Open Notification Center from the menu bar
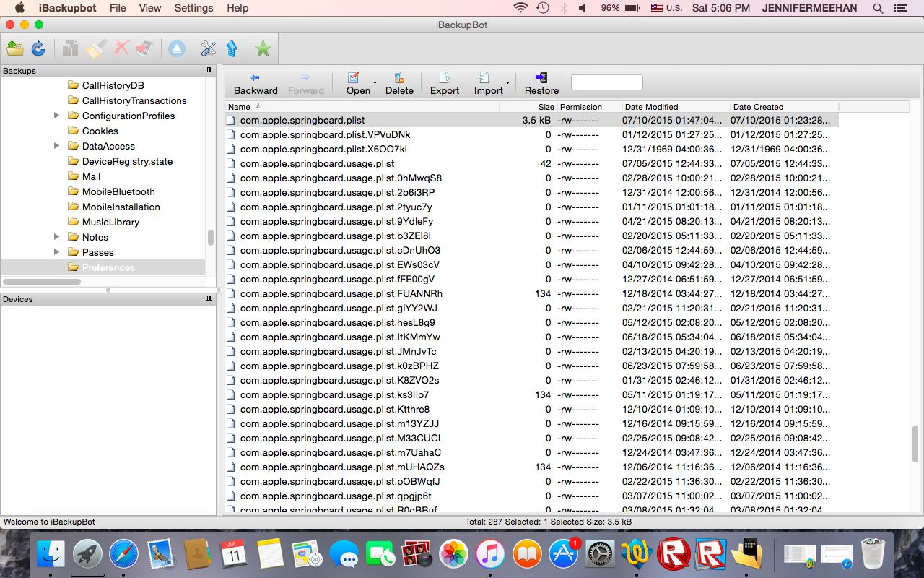The width and height of the screenshot is (924, 578). (900, 8)
